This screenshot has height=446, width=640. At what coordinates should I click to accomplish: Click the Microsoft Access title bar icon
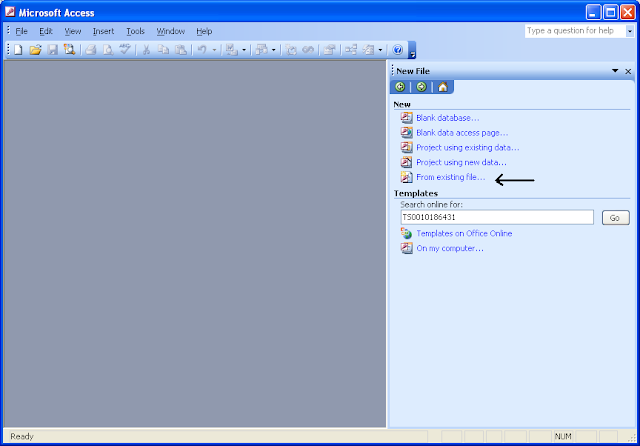point(10,12)
